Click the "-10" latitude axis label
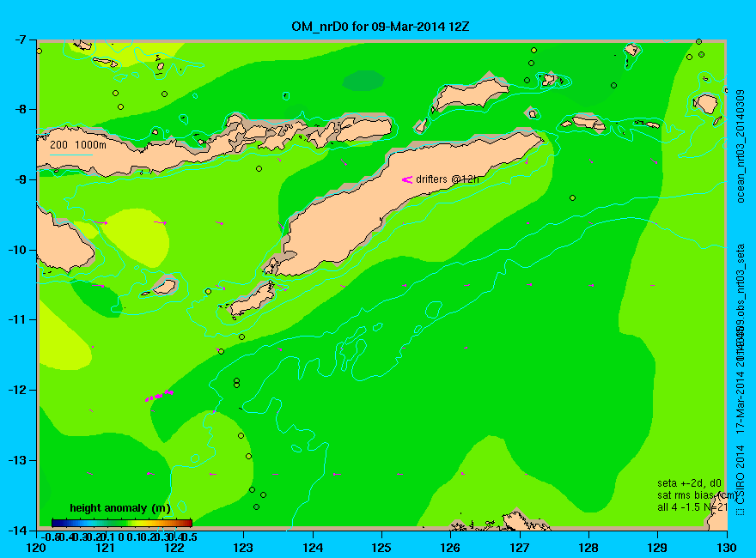This screenshot has height=558, width=756. click(19, 250)
